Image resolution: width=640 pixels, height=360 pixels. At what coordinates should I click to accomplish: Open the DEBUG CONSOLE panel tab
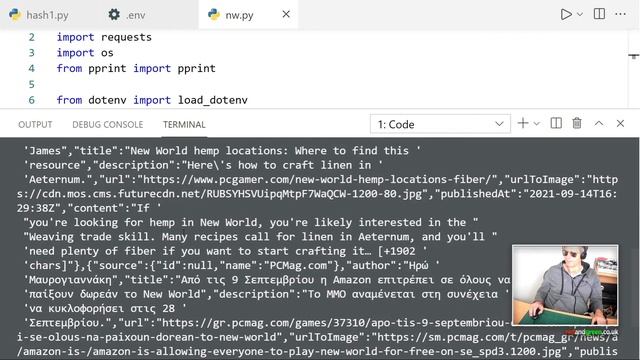pyautogui.click(x=108, y=124)
